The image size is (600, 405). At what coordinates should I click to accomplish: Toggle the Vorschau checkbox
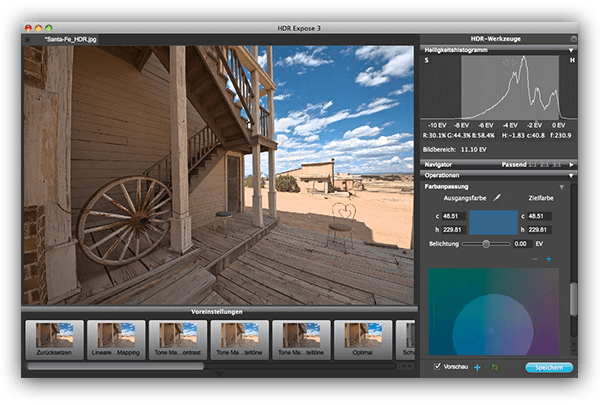(x=437, y=367)
